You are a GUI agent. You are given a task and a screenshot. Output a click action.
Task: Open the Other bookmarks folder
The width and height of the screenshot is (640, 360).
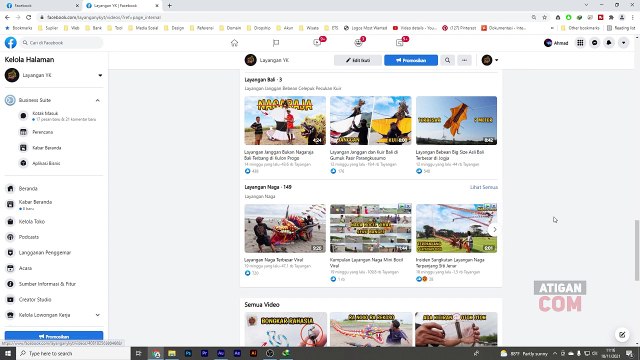(580, 28)
